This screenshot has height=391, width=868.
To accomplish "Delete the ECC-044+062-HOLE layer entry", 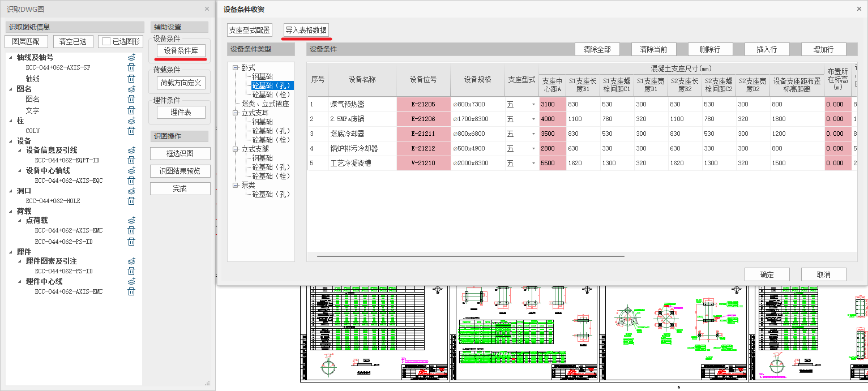I will (131, 201).
